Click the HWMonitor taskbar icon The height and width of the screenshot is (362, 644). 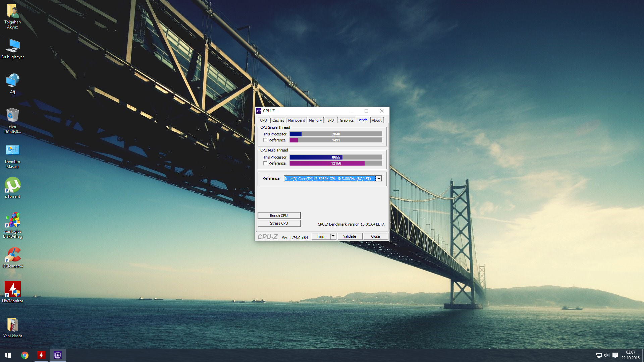tap(41, 355)
